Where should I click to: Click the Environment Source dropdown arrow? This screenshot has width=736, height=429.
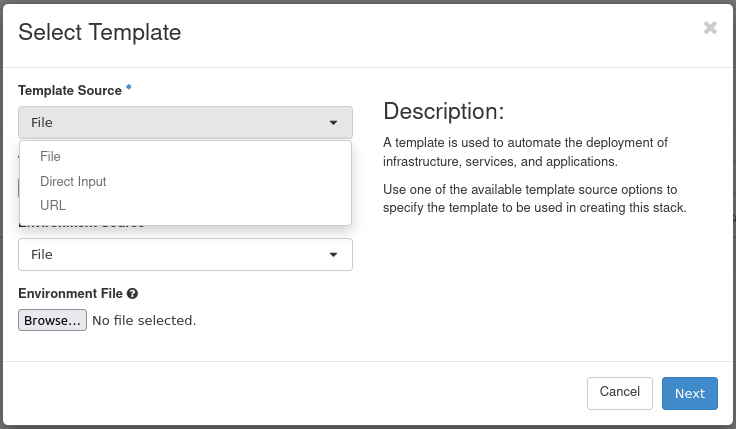tap(333, 255)
